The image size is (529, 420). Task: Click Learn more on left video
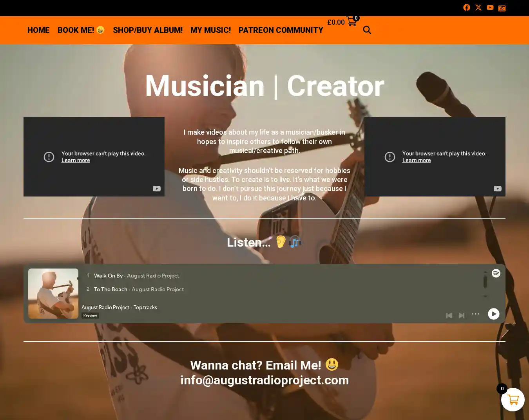(76, 160)
